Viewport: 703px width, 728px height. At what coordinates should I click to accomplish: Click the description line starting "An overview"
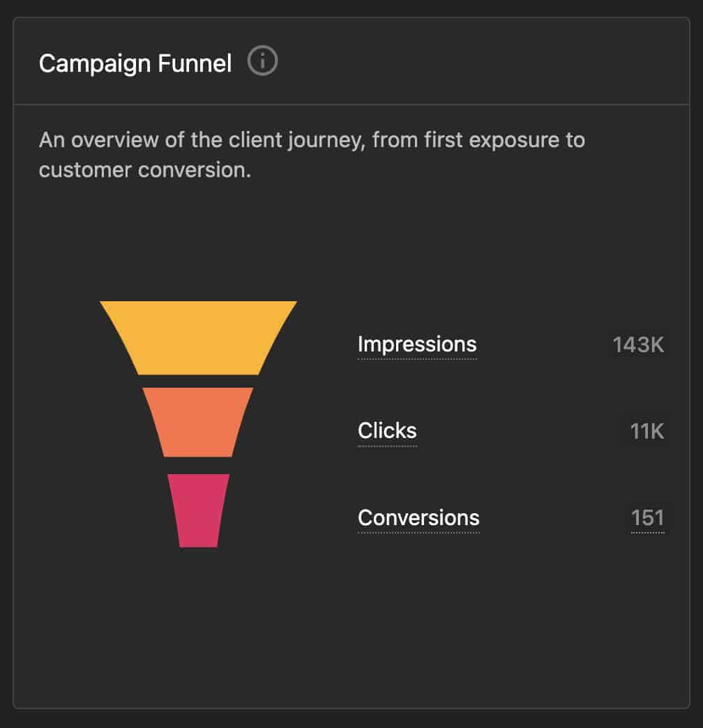[311, 140]
